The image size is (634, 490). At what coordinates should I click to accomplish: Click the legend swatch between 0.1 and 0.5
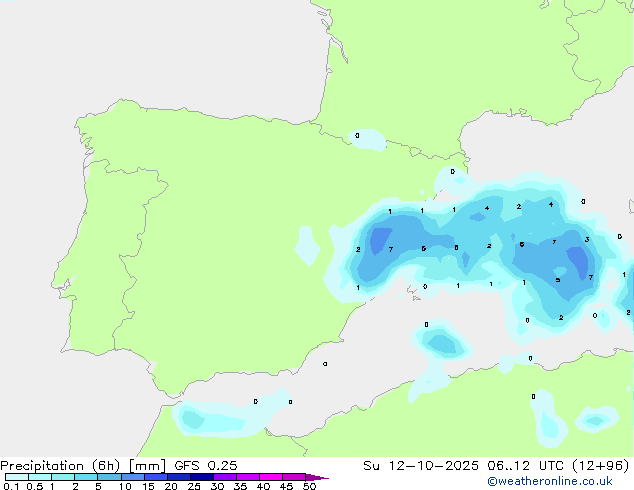[x=17, y=477]
